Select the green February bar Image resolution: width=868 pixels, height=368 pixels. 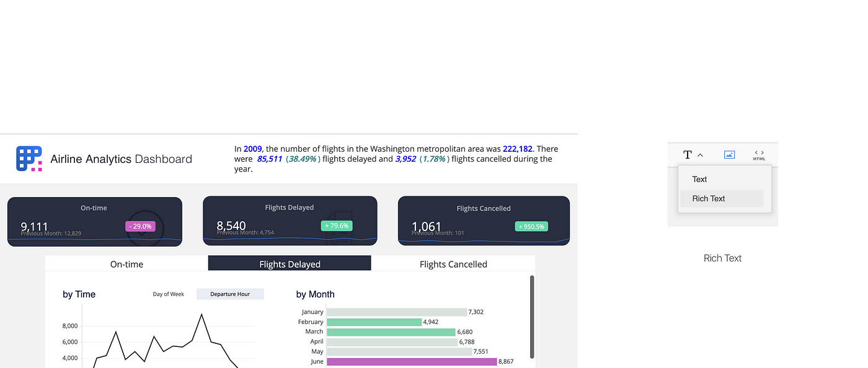374,322
